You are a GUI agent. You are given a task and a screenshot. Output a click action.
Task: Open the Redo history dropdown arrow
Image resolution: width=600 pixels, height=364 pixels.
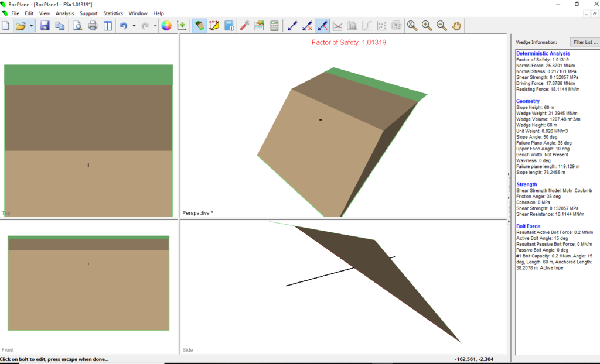tap(155, 26)
